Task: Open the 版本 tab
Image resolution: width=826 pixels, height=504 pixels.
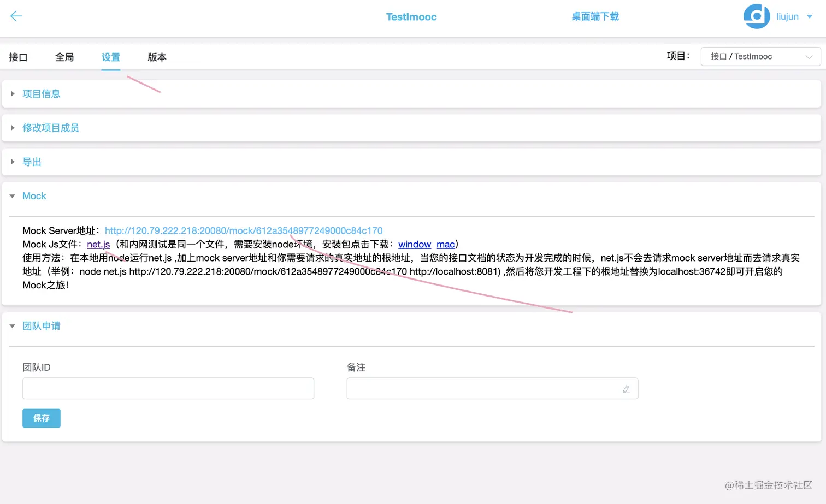Action: [x=157, y=57]
